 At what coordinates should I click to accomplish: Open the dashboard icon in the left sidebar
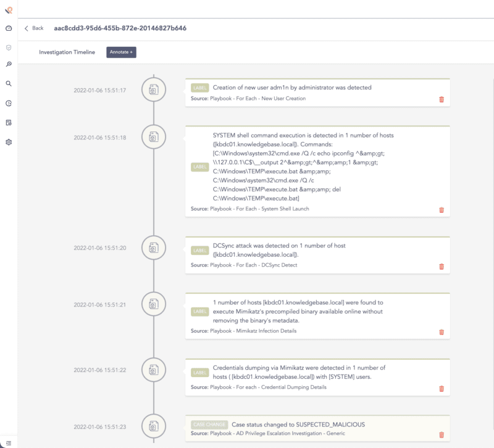[8, 28]
